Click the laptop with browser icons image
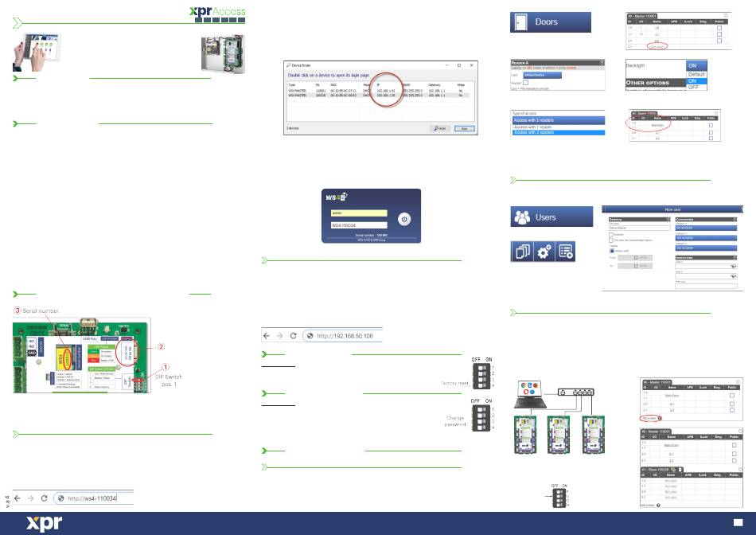The width and height of the screenshot is (756, 535). tap(531, 395)
